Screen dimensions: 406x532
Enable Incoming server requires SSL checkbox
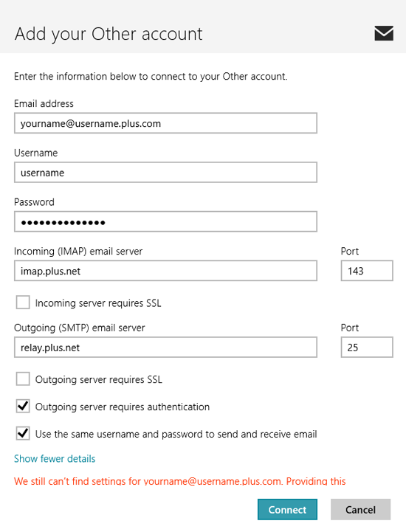pyautogui.click(x=23, y=303)
